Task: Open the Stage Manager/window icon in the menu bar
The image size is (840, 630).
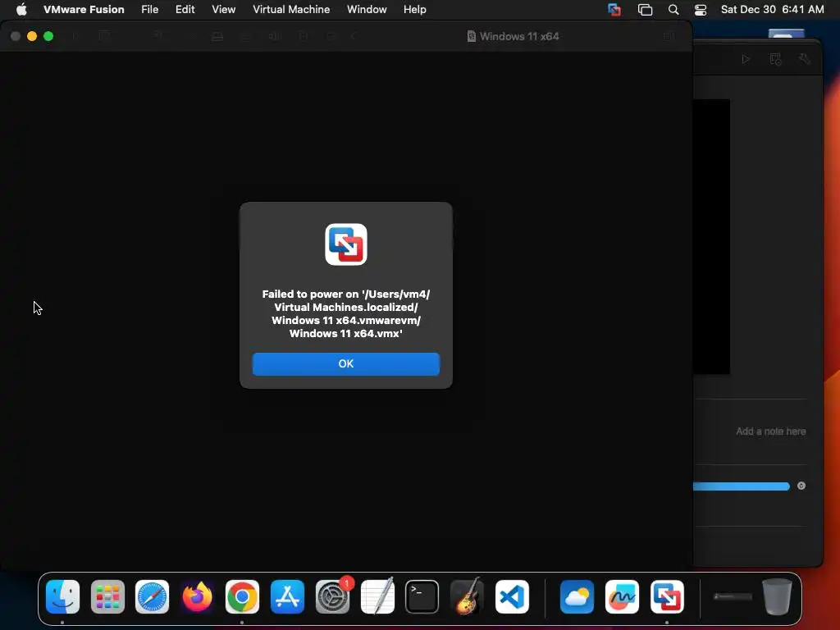Action: tap(645, 9)
